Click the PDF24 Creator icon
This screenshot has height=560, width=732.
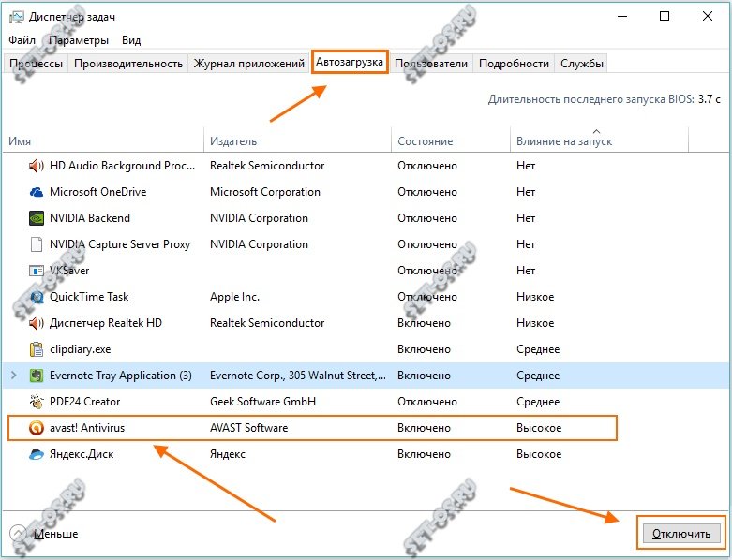point(37,402)
